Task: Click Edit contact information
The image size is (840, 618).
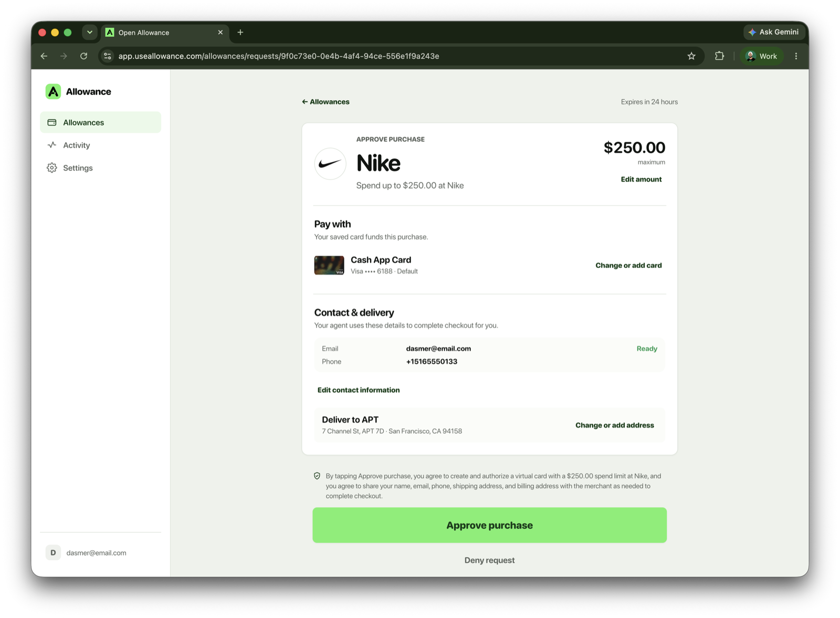Action: coord(359,390)
